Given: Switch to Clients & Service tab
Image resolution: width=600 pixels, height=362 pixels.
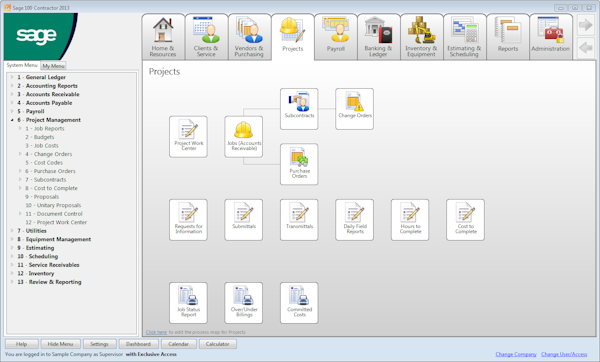Looking at the screenshot, I should coord(206,37).
